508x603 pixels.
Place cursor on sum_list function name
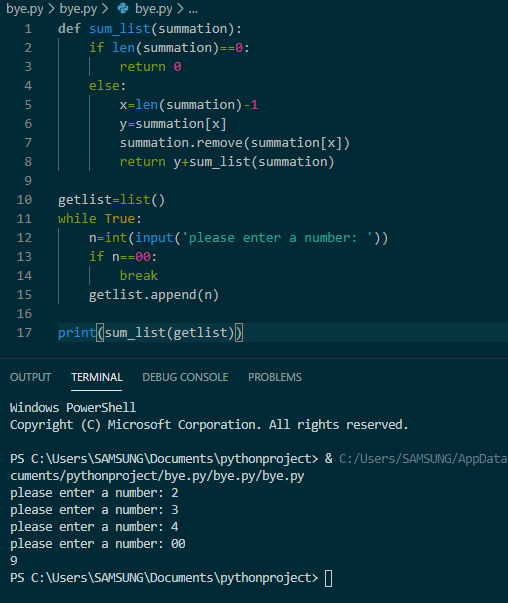pos(119,29)
